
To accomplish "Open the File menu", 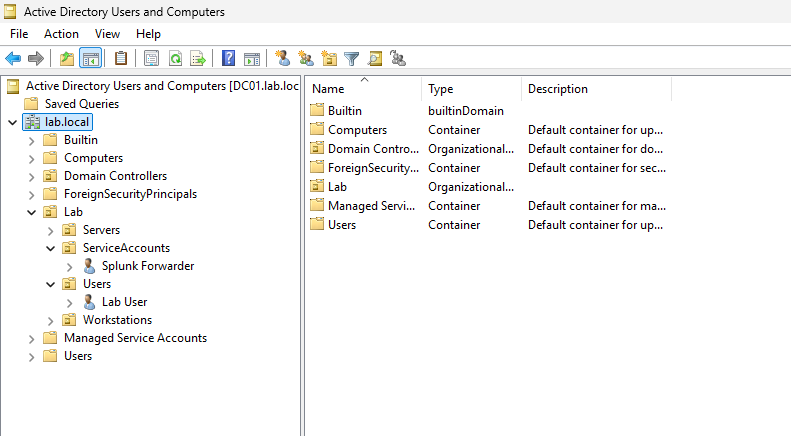I will point(19,34).
